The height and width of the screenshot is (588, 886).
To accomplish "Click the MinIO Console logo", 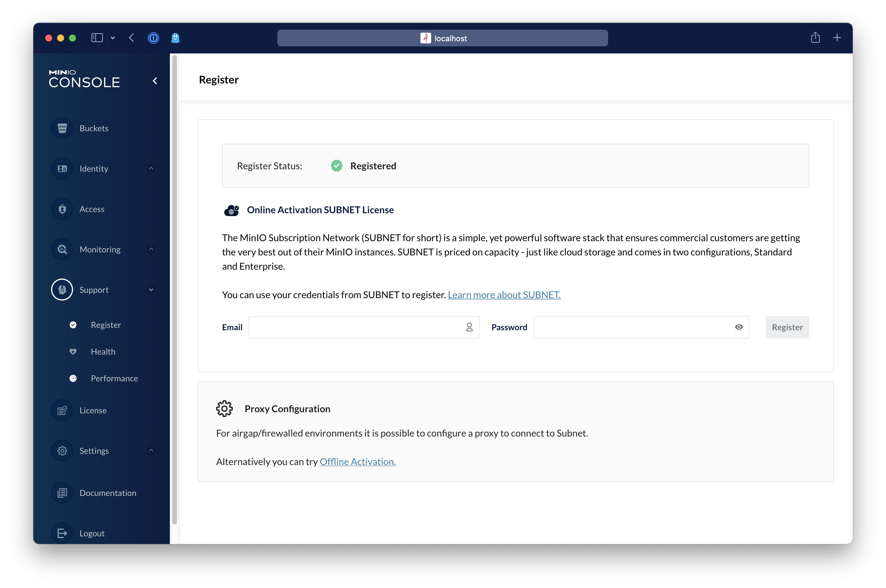I will (x=84, y=79).
